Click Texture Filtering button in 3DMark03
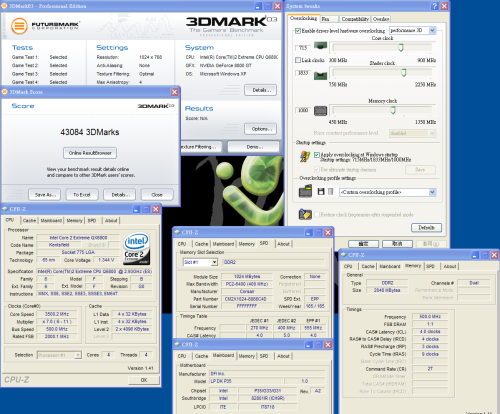This screenshot has width=500, height=414. [201, 147]
